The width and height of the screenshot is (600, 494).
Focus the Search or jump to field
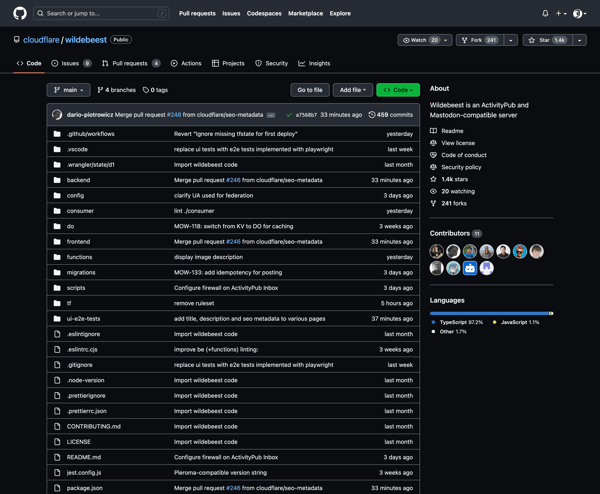pos(101,13)
